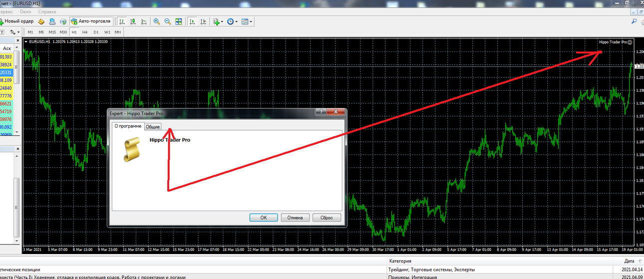Open the periods clock dropdown
644x279 pixels.
pos(232,21)
